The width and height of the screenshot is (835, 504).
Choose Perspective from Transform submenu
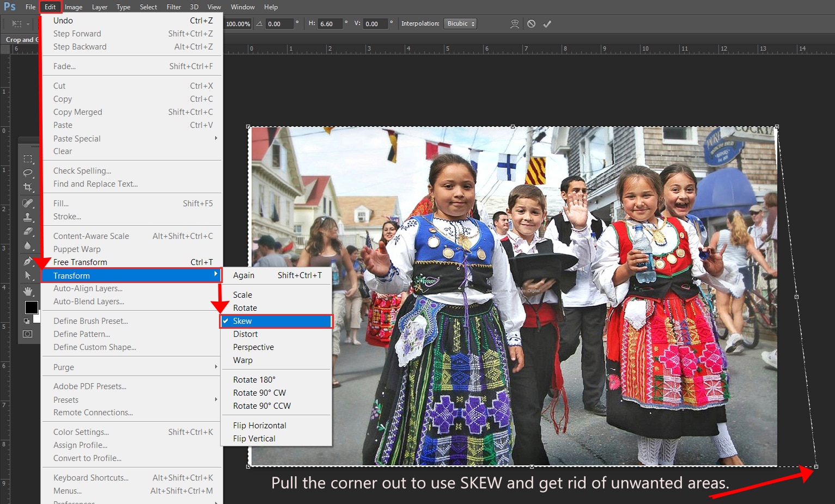(253, 347)
